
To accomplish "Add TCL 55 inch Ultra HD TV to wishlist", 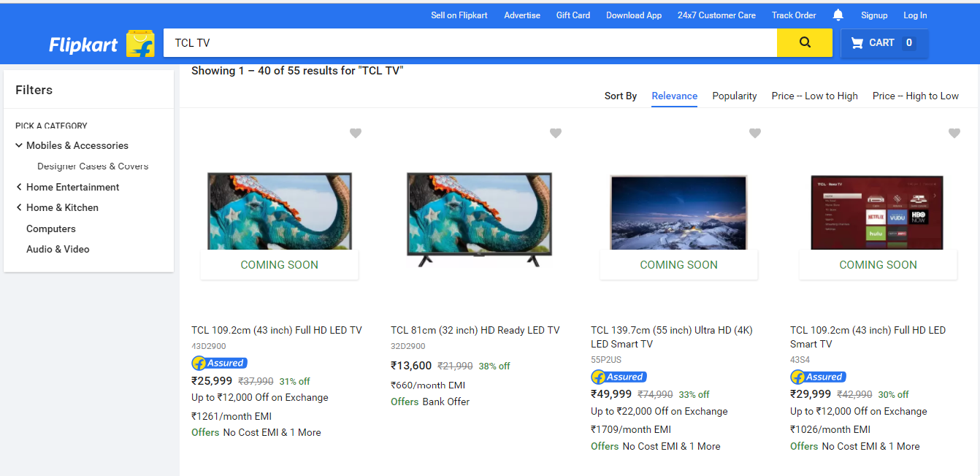I will (754, 133).
